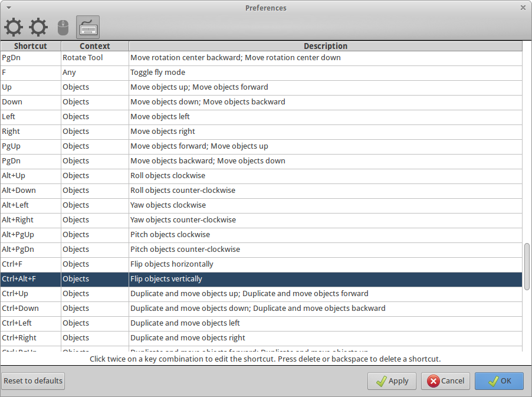Switch to the mouse preferences pane
This screenshot has height=397, width=532.
pos(63,27)
